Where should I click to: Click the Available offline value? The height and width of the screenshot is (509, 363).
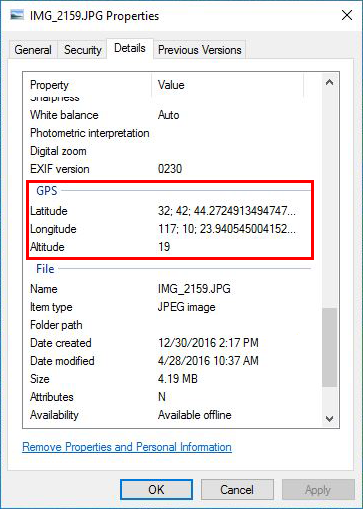click(x=194, y=415)
